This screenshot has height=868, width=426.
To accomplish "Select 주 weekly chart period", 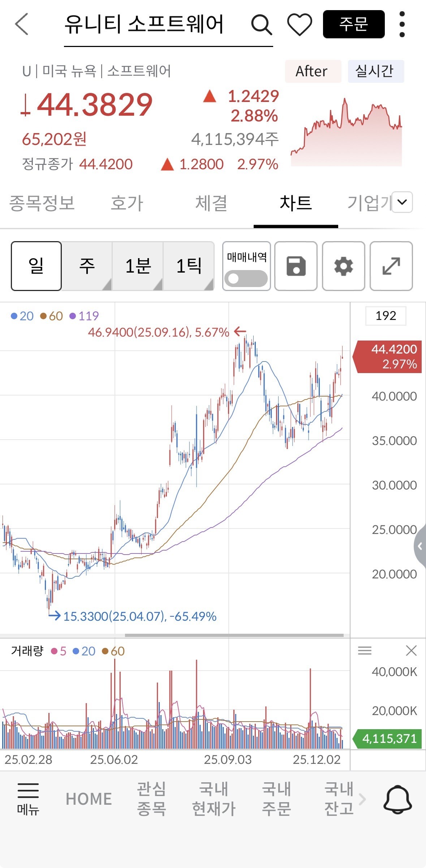I will [x=87, y=266].
